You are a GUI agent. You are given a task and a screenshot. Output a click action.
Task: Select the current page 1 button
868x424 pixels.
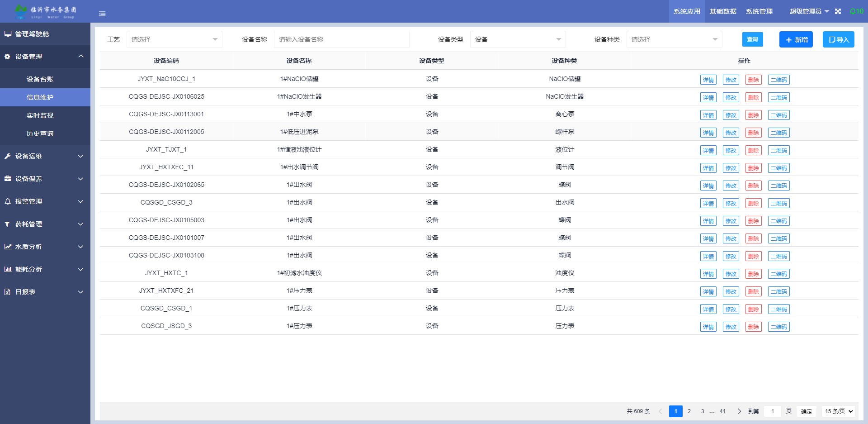676,411
